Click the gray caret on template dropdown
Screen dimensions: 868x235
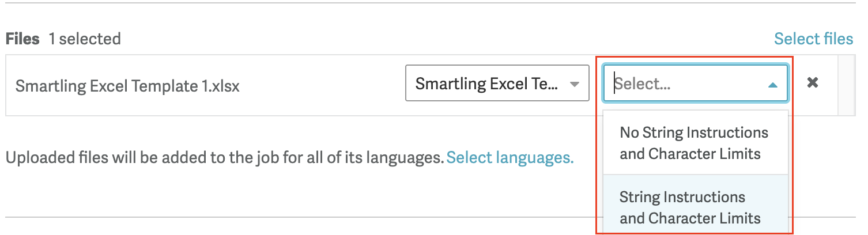click(x=574, y=84)
